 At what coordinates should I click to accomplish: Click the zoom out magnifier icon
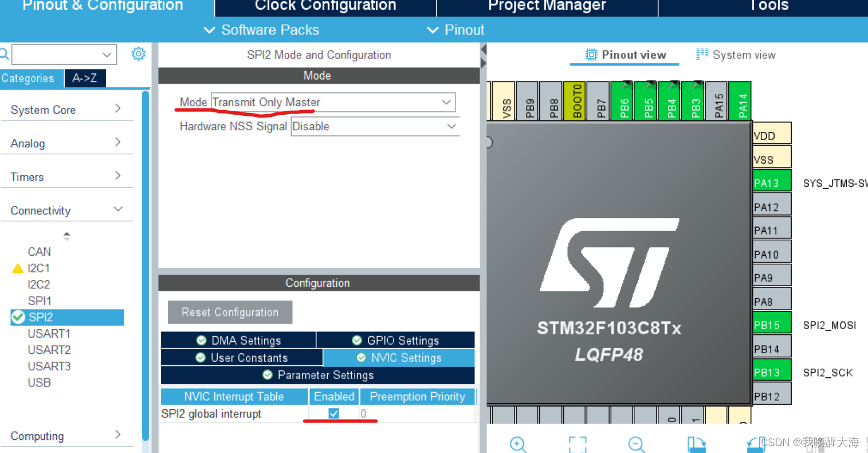[636, 444]
